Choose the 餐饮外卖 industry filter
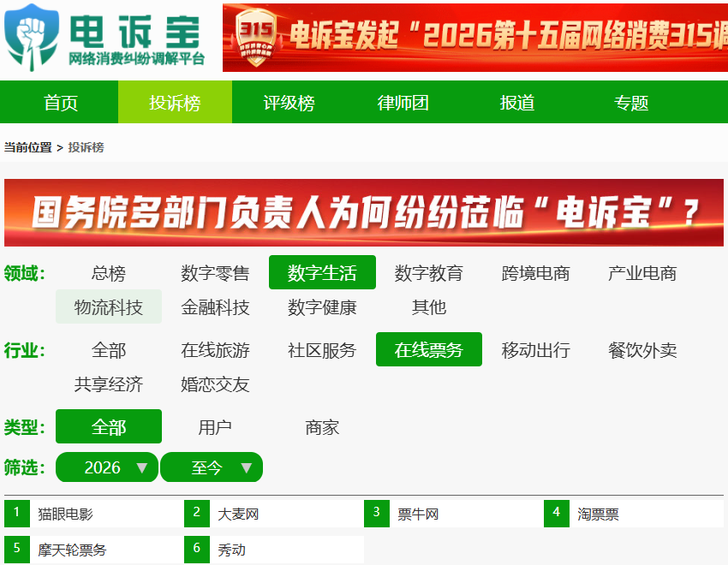 pyautogui.click(x=642, y=350)
